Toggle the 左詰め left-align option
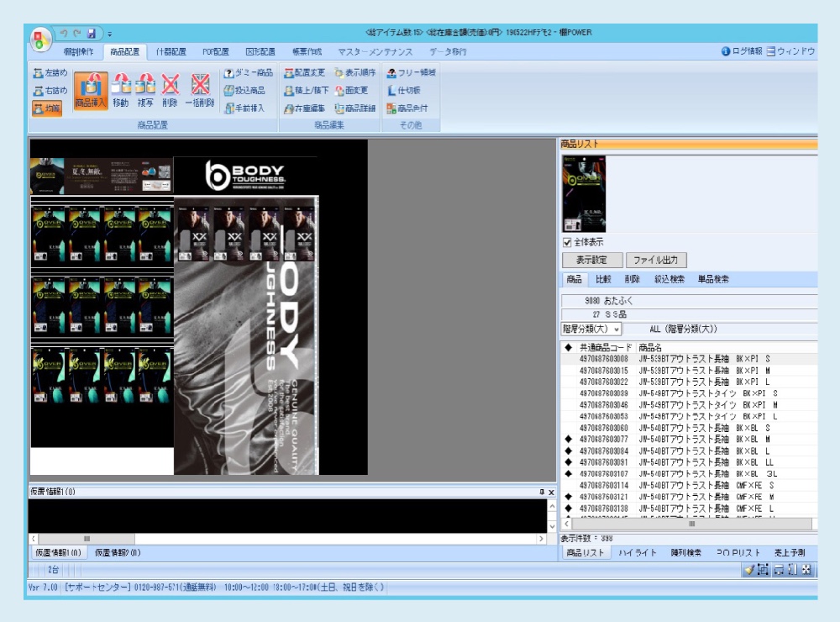840x622 pixels. tap(50, 73)
